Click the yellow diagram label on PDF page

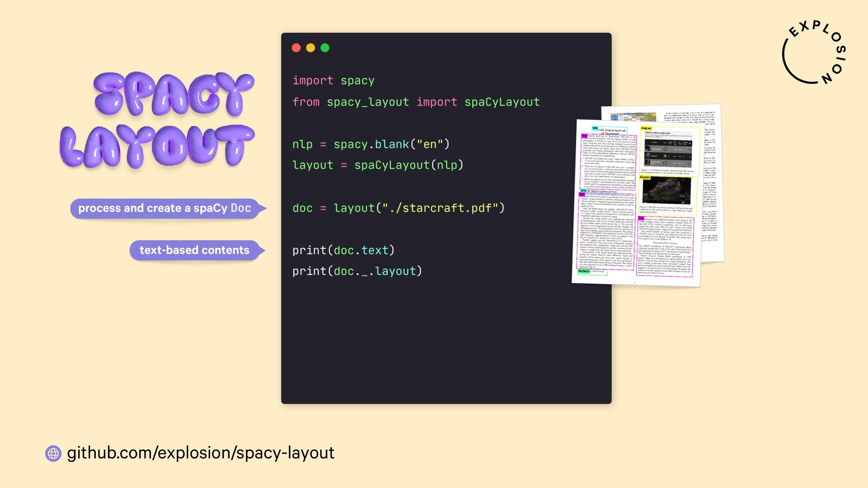point(646,128)
